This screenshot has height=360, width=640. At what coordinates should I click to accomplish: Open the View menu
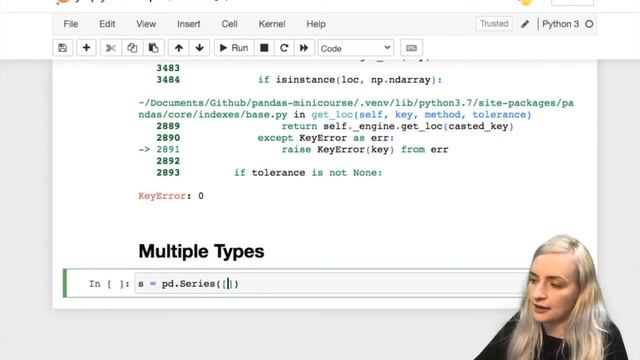146,24
